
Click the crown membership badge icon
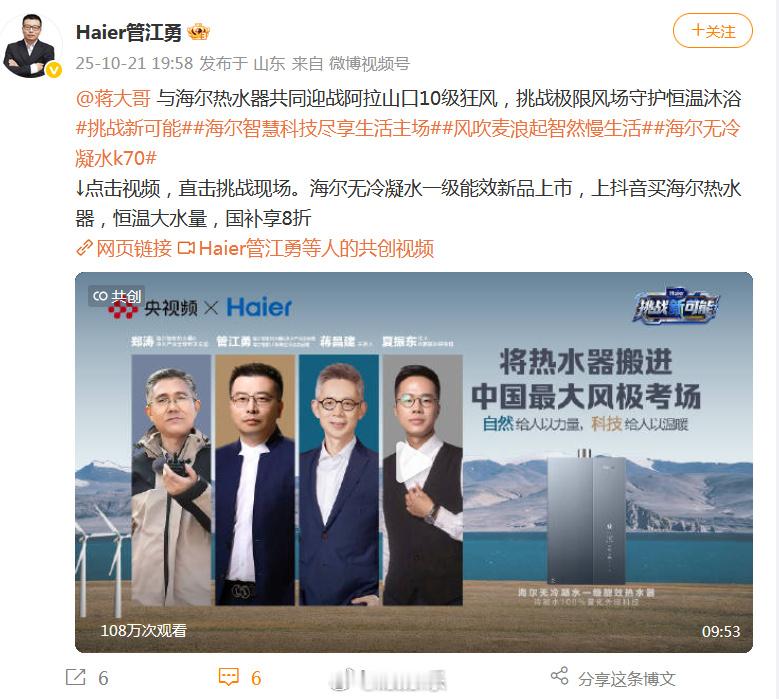(x=199, y=32)
